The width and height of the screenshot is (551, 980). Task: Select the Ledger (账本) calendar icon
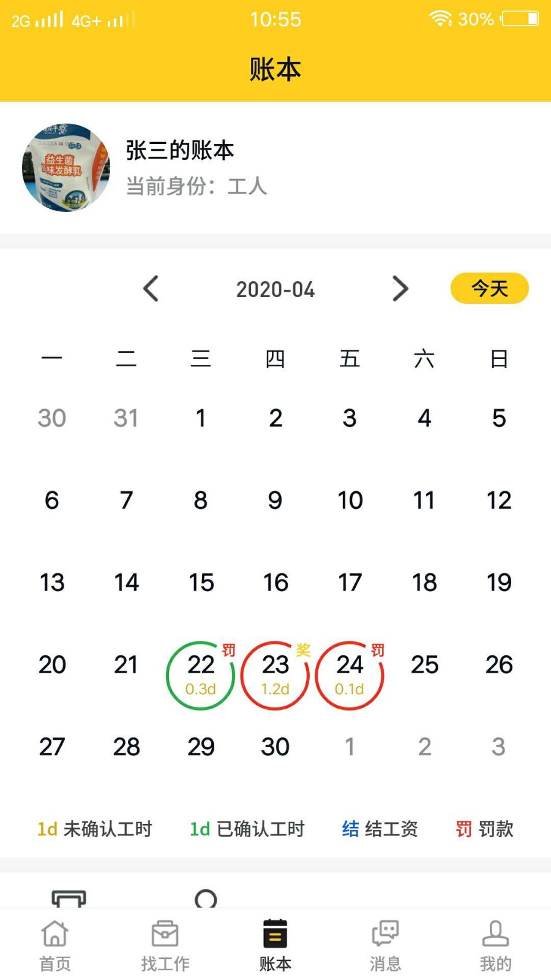click(x=275, y=935)
